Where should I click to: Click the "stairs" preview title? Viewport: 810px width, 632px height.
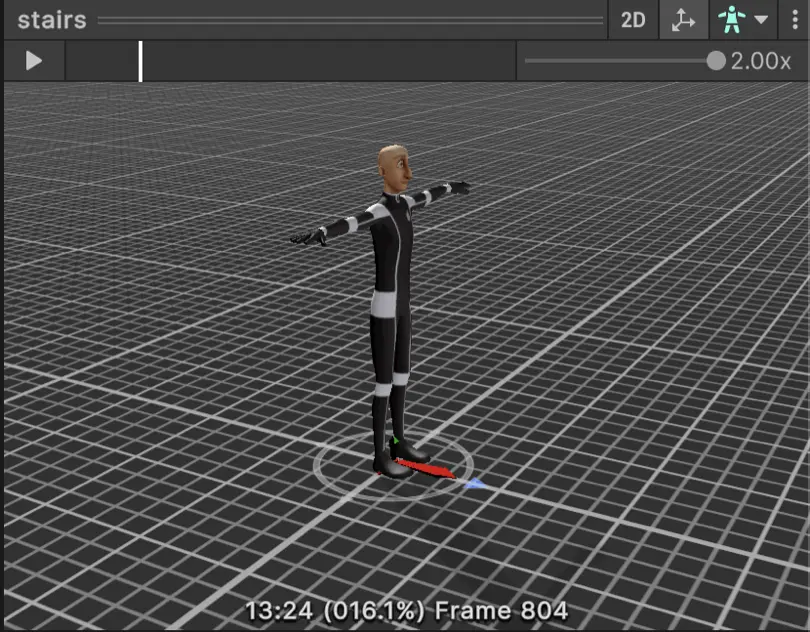tap(51, 20)
